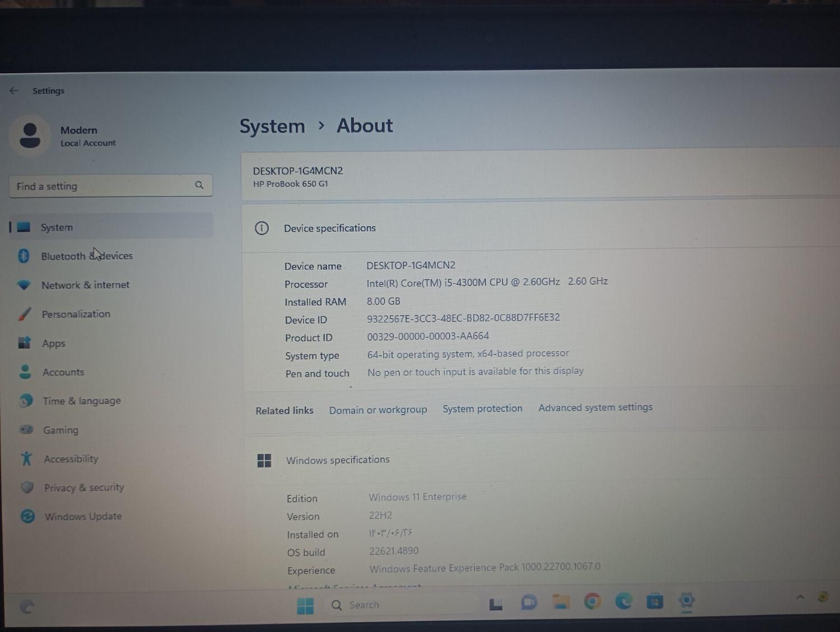Open System protection link

[x=483, y=409]
